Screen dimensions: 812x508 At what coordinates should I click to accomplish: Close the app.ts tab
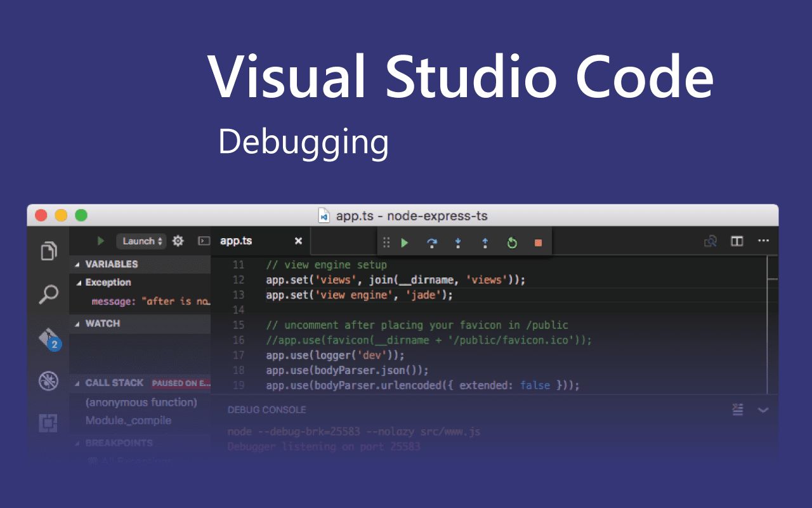tap(299, 241)
